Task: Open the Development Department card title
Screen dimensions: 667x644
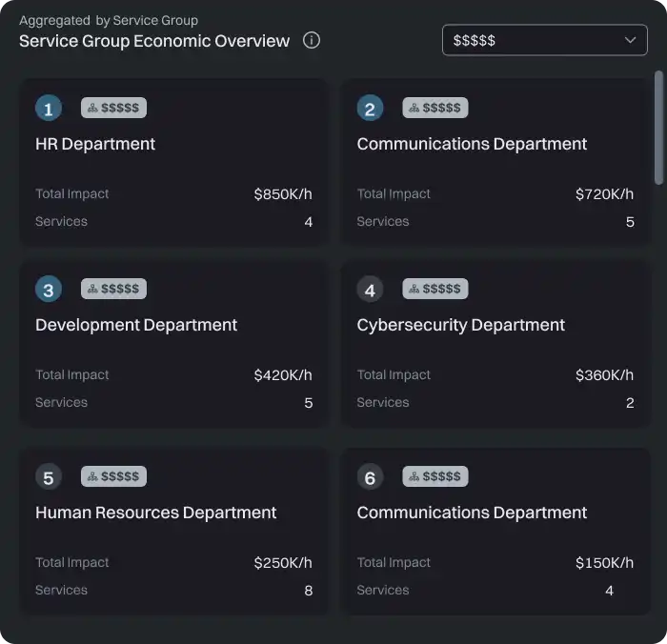Action: click(136, 326)
